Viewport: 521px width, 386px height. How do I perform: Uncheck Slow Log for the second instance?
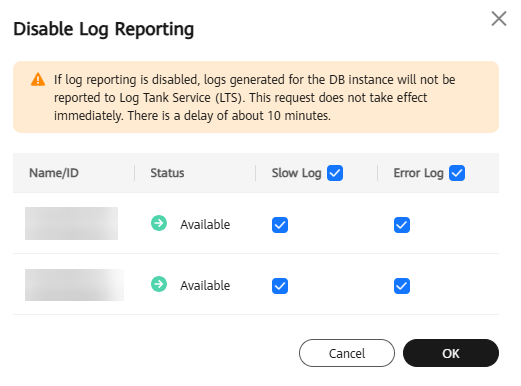[x=280, y=286]
